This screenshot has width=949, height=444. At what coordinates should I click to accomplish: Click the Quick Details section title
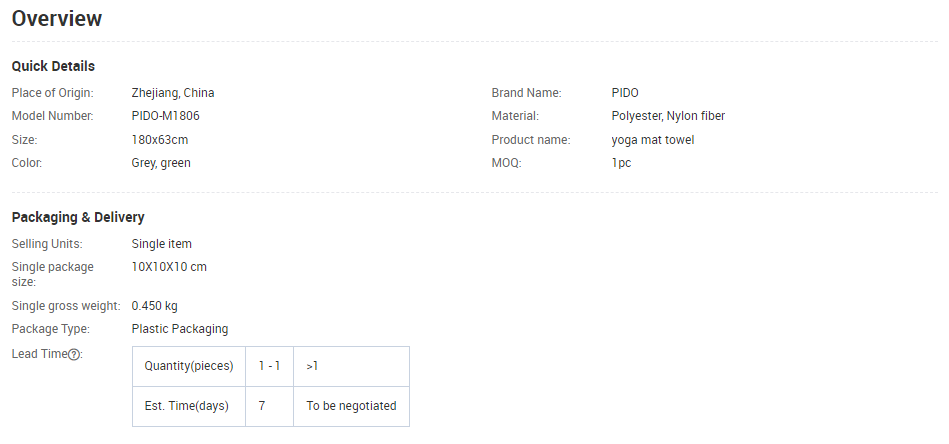pos(53,66)
